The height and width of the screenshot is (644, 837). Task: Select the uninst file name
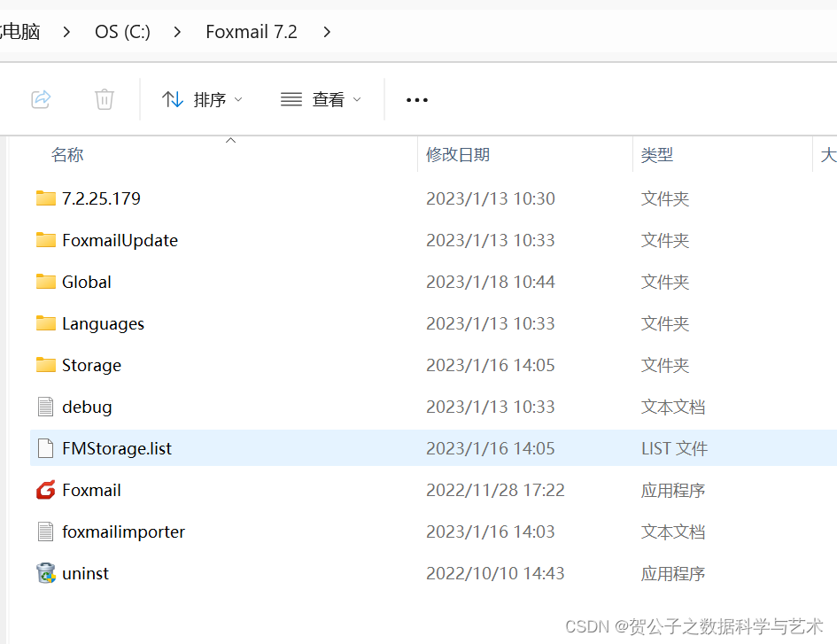(x=85, y=573)
